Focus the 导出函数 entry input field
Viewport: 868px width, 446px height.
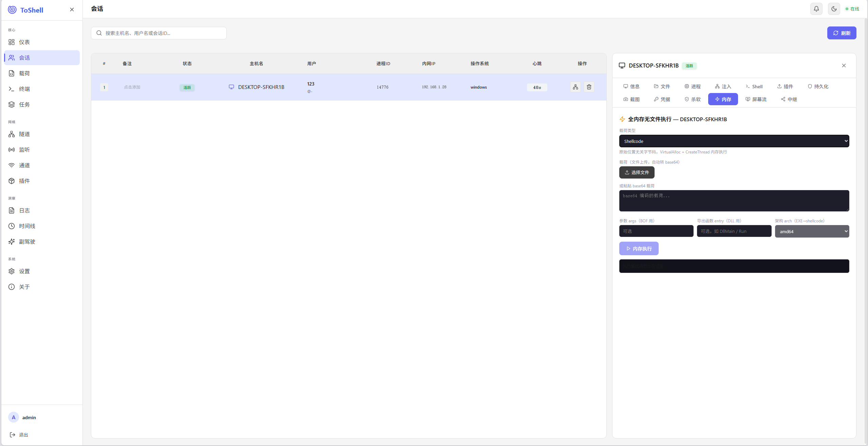[734, 231]
